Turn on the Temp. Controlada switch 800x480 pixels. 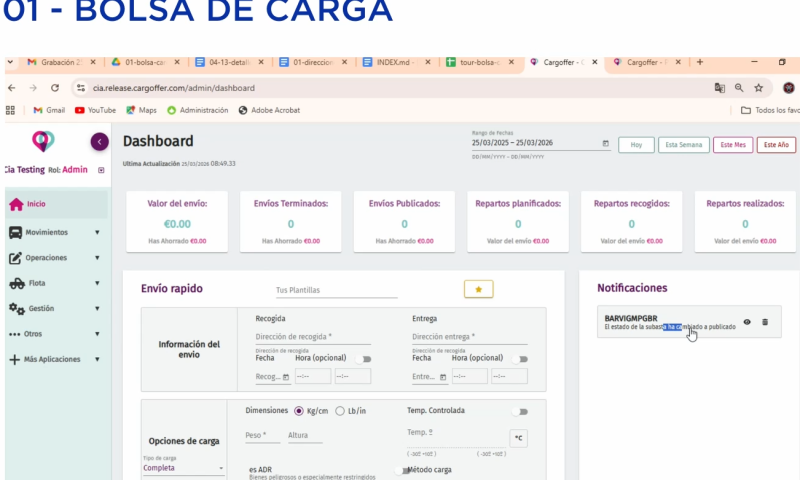pos(520,411)
